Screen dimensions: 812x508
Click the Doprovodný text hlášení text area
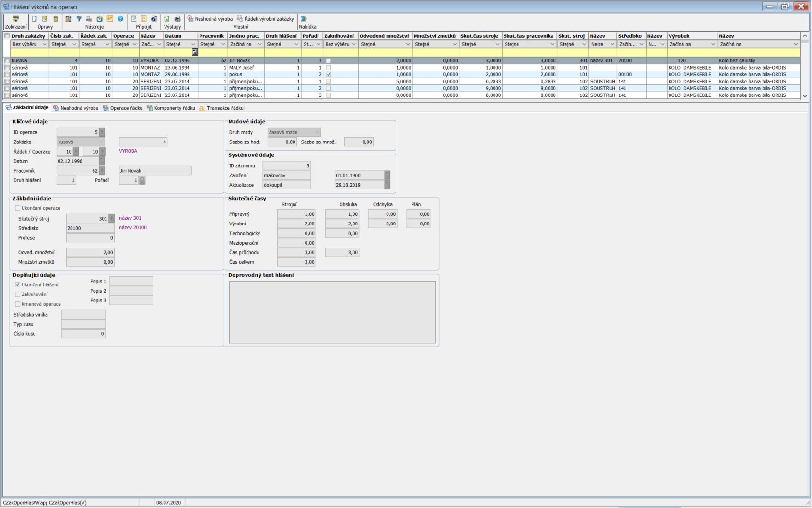tap(332, 312)
